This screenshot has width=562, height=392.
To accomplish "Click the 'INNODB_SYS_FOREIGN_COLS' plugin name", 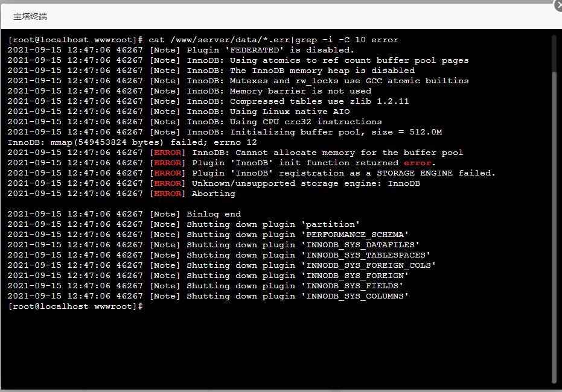I will [368, 265].
